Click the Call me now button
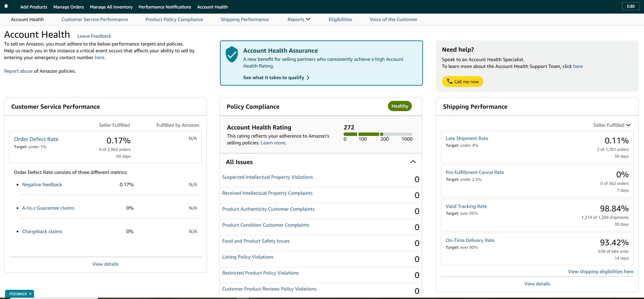 [462, 82]
